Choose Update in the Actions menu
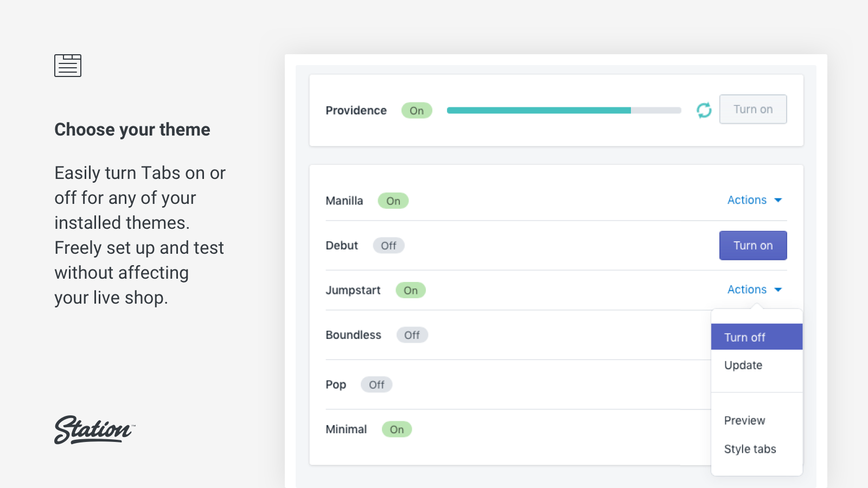This screenshot has height=488, width=868. (x=743, y=365)
